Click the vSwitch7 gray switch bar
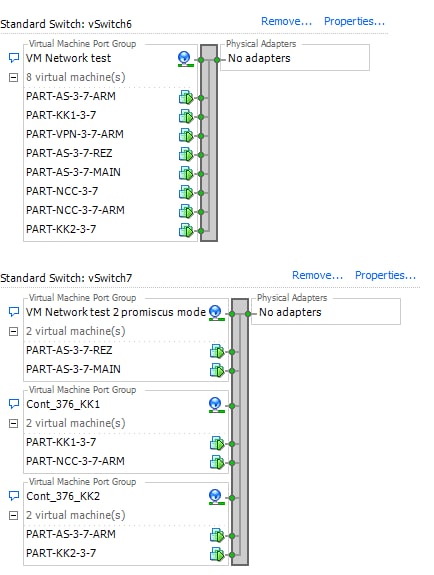Screen dimensions: 434x575 240,432
